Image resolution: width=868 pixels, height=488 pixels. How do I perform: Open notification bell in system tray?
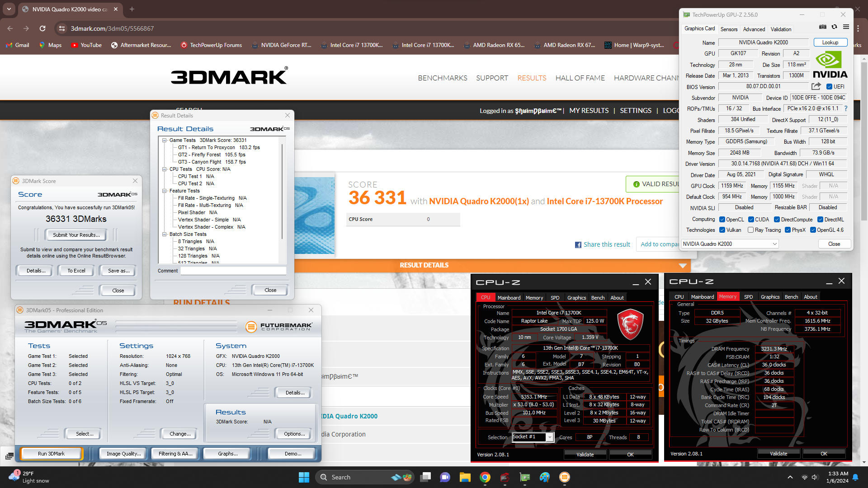tap(855, 477)
